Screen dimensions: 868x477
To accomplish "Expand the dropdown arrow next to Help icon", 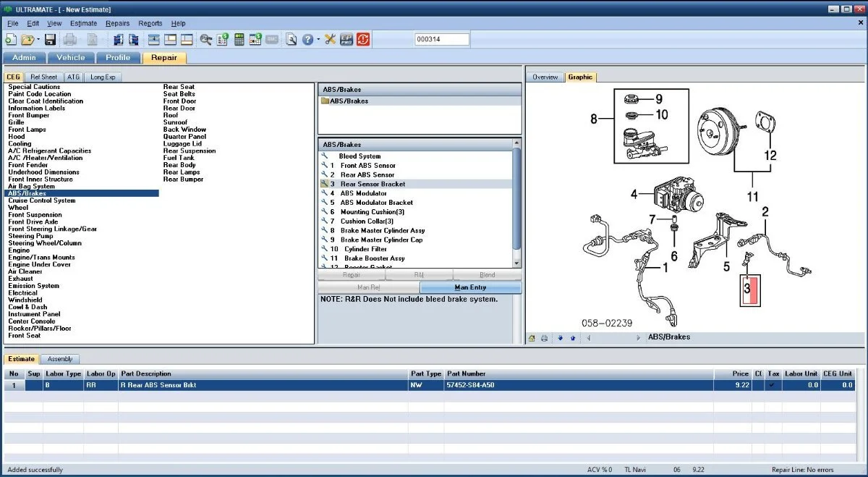I will click(317, 41).
